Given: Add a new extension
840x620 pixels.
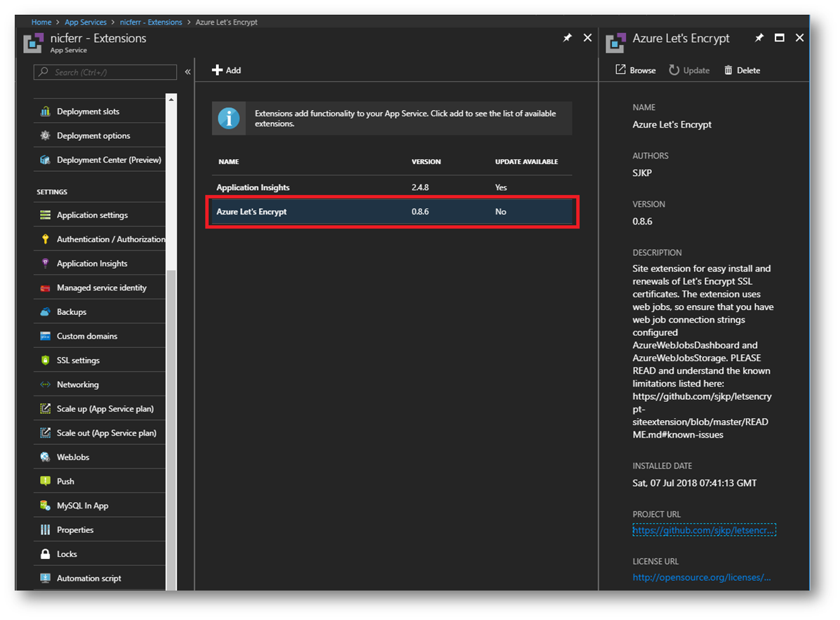Looking at the screenshot, I should pyautogui.click(x=227, y=70).
